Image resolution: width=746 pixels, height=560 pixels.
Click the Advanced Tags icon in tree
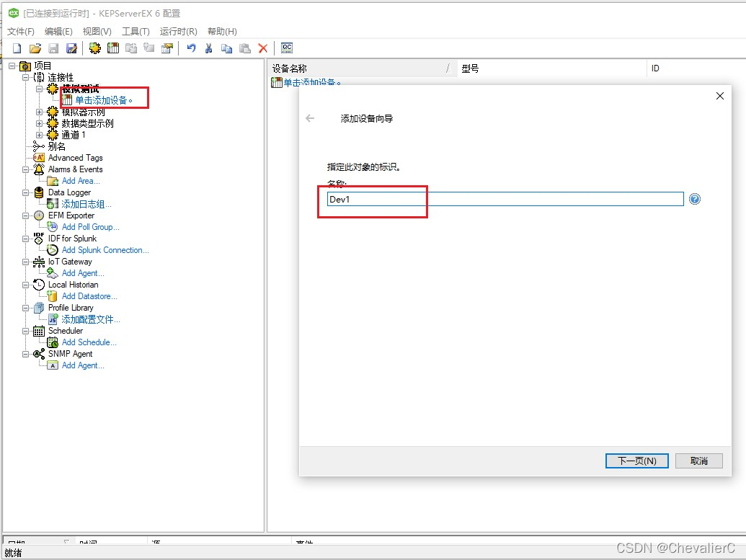pyautogui.click(x=39, y=158)
